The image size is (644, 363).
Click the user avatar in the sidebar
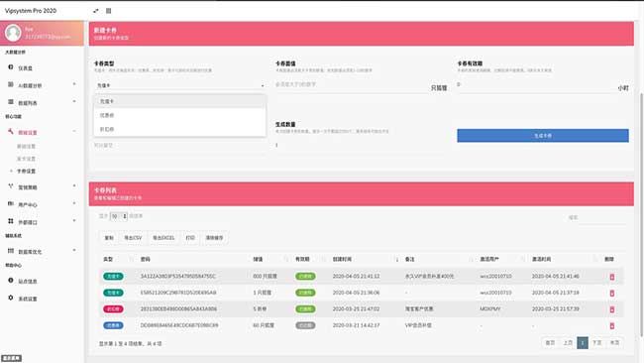point(13,33)
